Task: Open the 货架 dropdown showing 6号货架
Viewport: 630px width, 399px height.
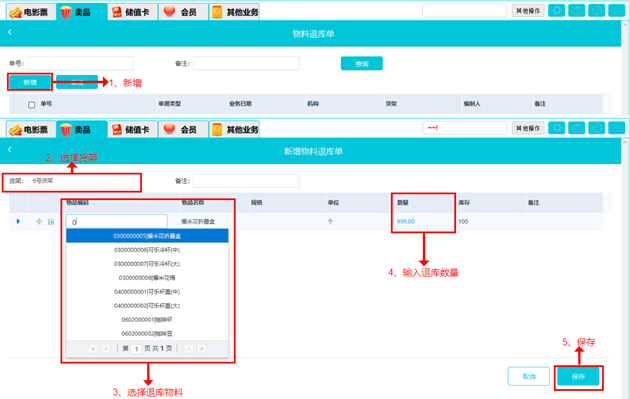Action: point(80,181)
